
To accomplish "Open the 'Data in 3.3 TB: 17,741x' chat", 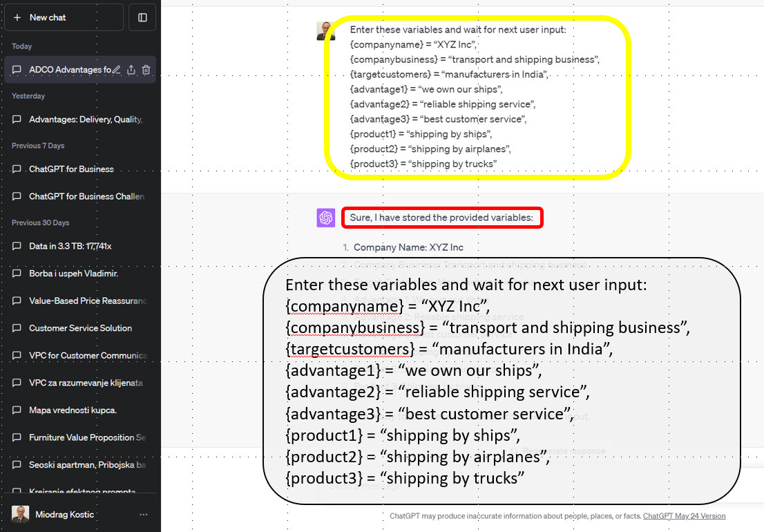I will point(70,246).
